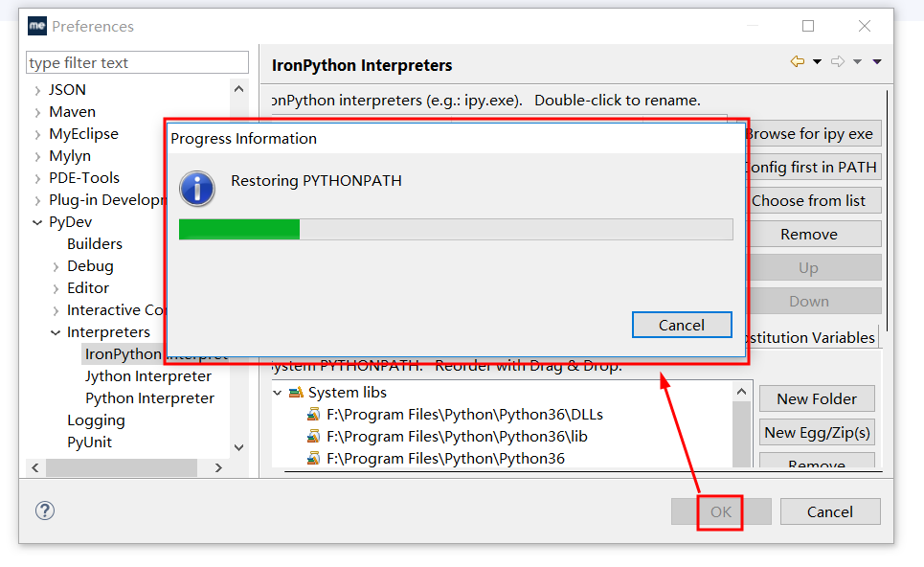Click the Preferences OK button
Image resolution: width=924 pixels, height=567 pixels.
point(721,511)
